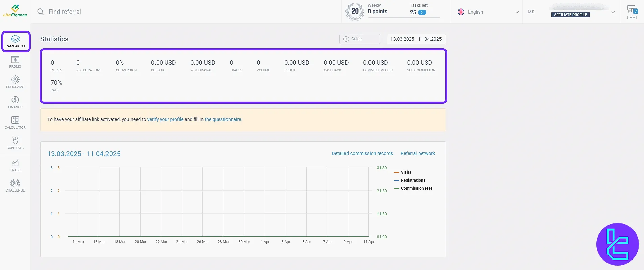
Task: Toggle Registrations series in chart legend
Action: point(410,180)
